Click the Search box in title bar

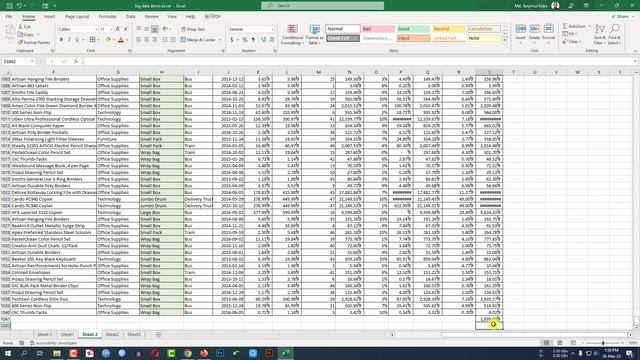click(322, 6)
